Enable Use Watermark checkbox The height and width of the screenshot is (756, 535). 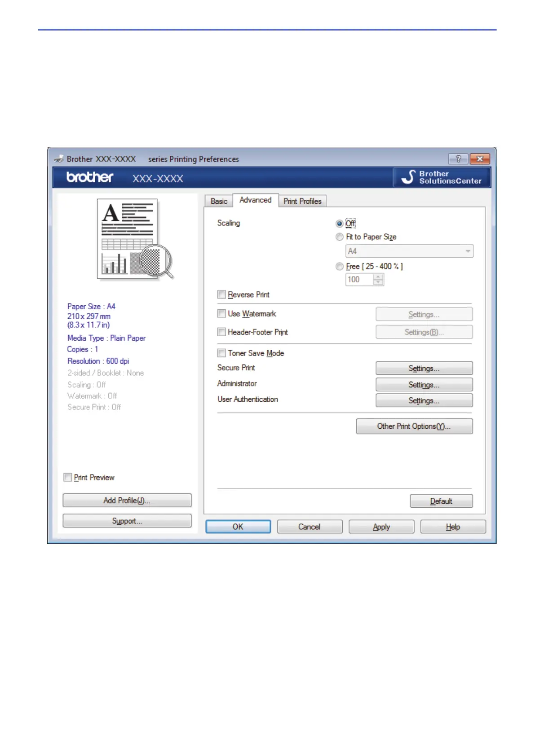pyautogui.click(x=221, y=313)
